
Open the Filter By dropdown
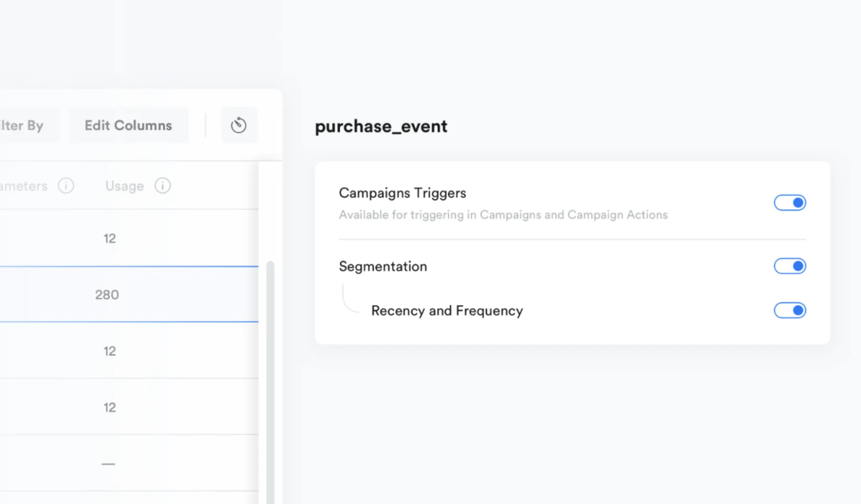click(23, 125)
